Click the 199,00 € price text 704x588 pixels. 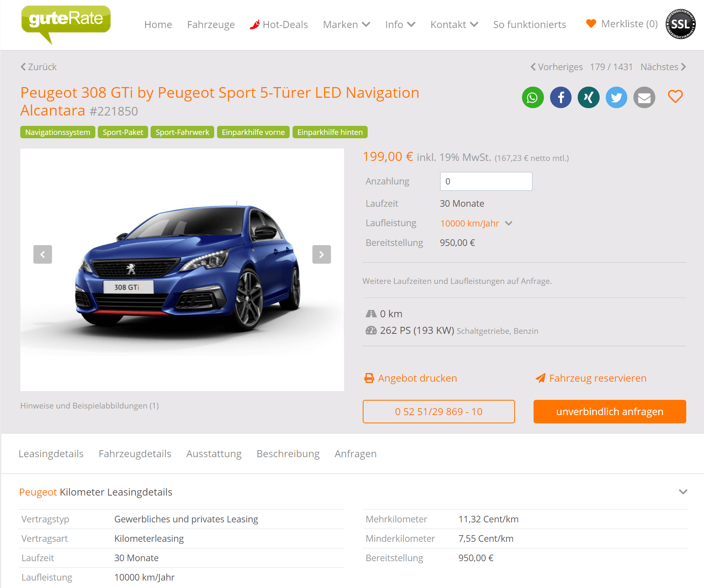click(388, 157)
